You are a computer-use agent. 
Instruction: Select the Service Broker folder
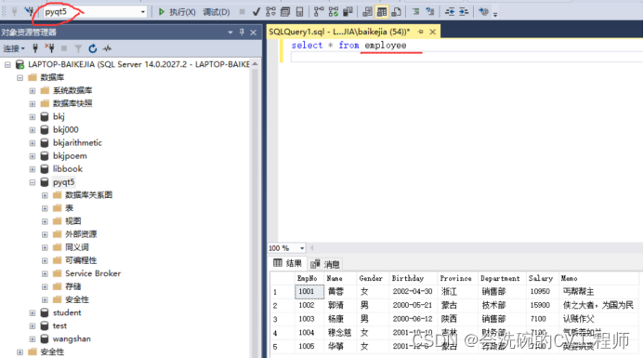tap(93, 273)
